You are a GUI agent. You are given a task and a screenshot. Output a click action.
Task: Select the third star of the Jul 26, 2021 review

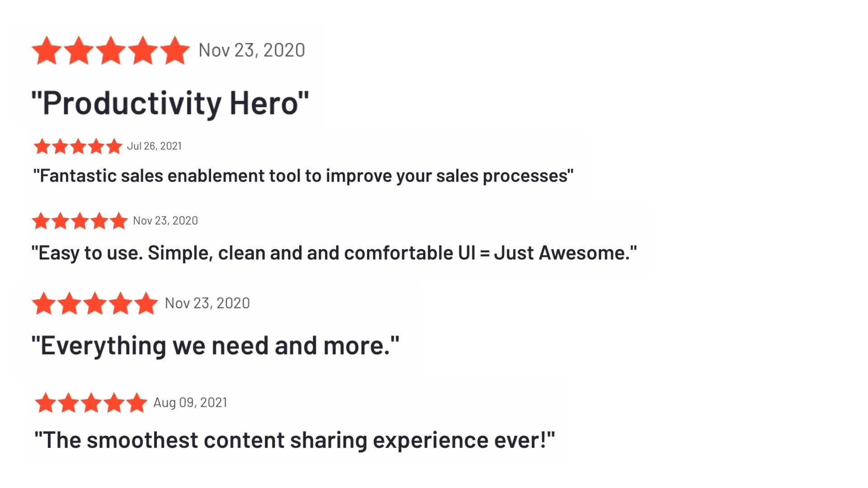tap(78, 146)
